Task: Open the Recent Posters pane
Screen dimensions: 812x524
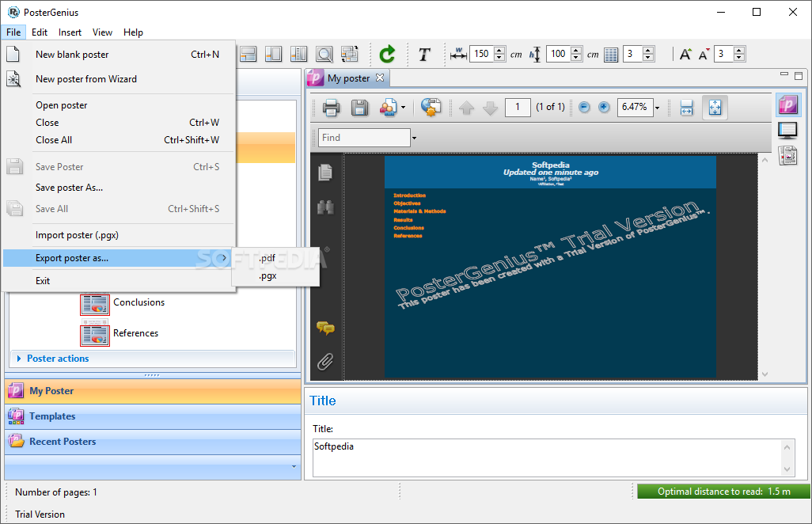Action: pyautogui.click(x=153, y=442)
